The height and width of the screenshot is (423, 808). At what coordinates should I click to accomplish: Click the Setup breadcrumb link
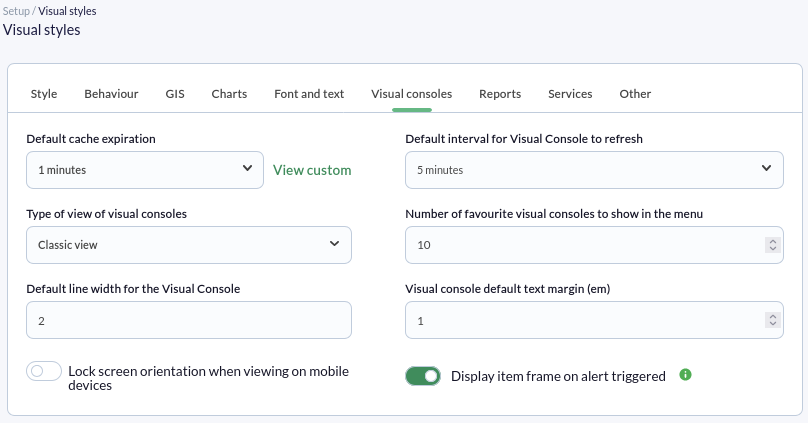pos(16,11)
